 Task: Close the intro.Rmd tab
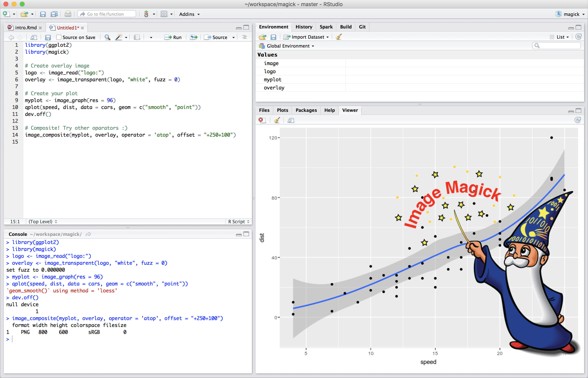point(40,28)
